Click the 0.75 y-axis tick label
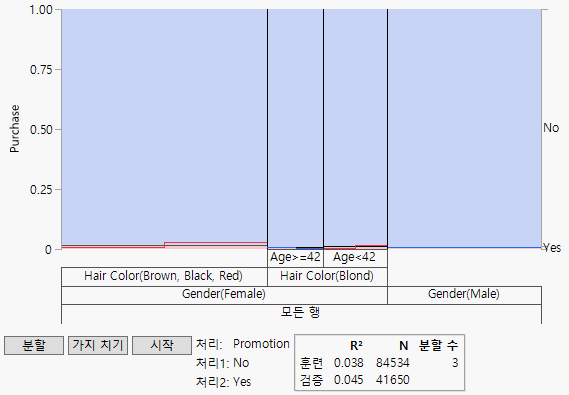Viewport: 569px width, 395px height. tap(41, 70)
